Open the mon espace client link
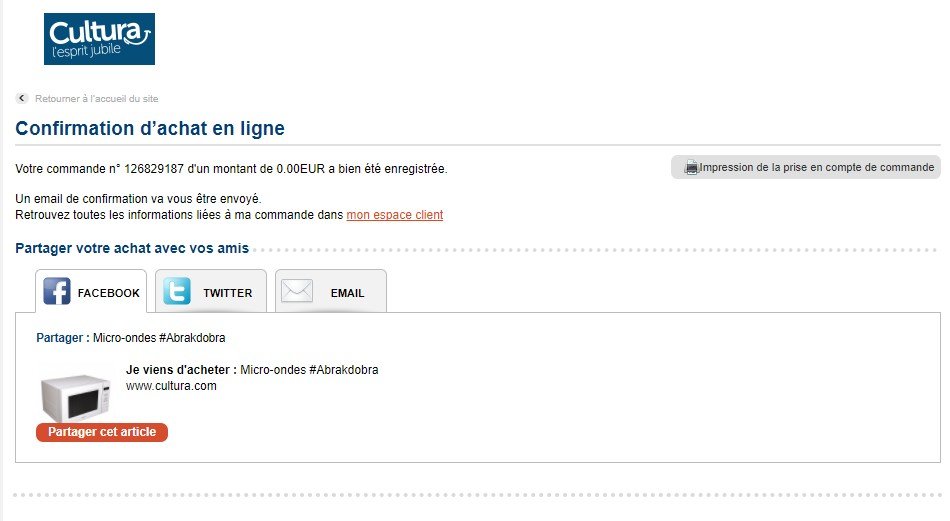Viewport: 950px width, 521px height. (x=394, y=215)
